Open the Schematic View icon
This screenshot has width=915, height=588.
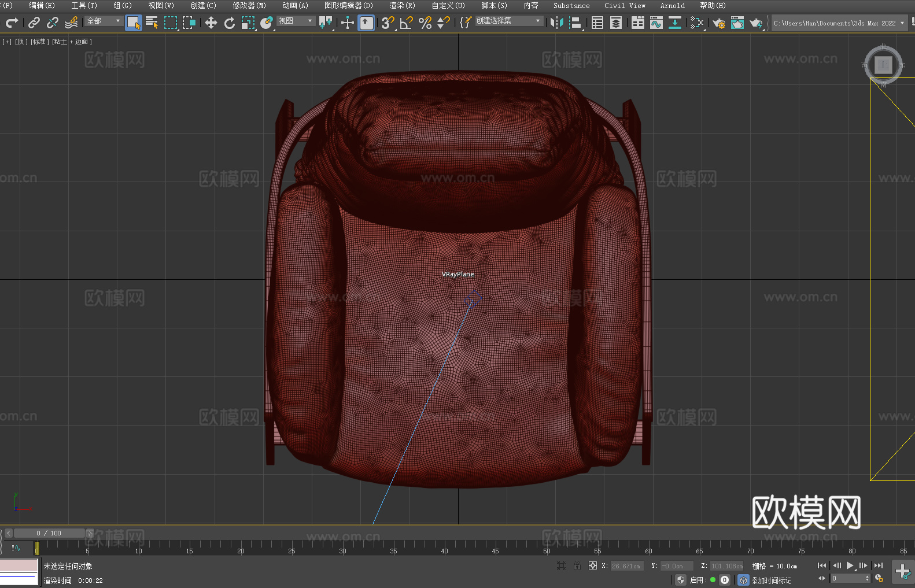[697, 23]
